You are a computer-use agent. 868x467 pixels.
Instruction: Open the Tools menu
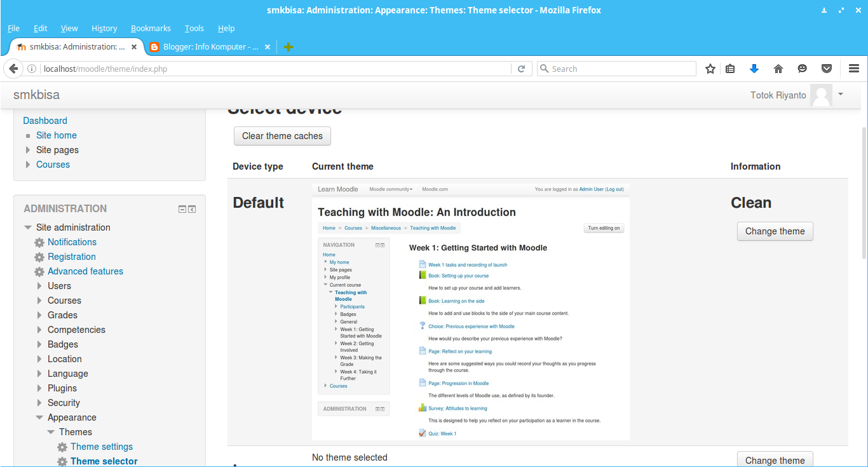(194, 28)
